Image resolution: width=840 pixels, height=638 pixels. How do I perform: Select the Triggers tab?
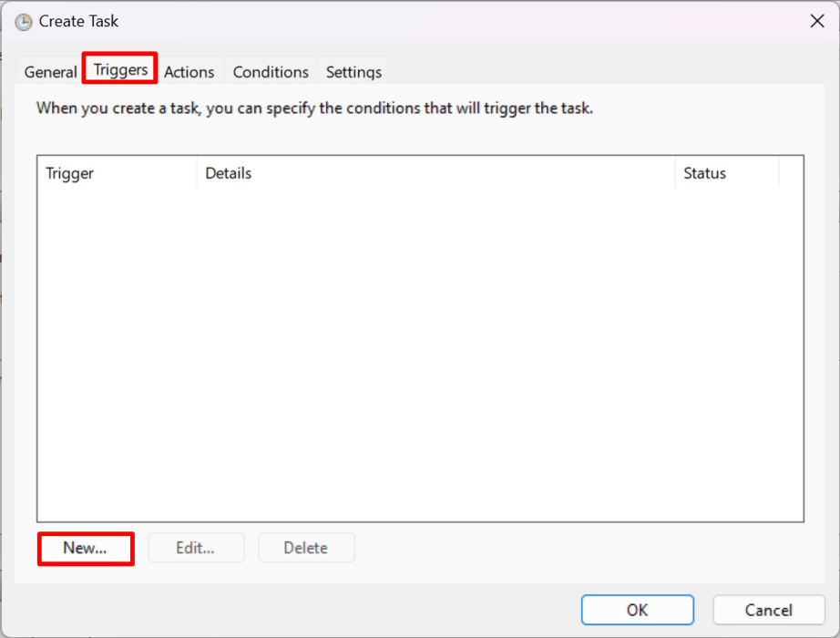pyautogui.click(x=119, y=68)
